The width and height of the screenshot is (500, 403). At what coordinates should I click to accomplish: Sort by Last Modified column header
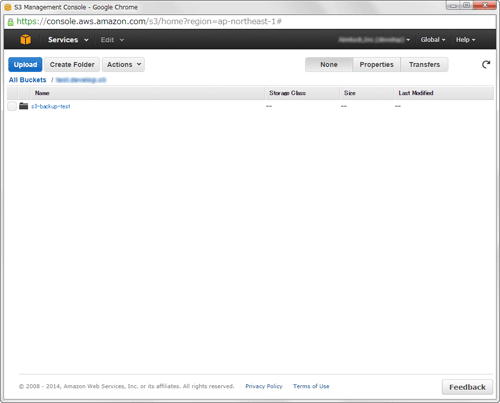(444, 93)
